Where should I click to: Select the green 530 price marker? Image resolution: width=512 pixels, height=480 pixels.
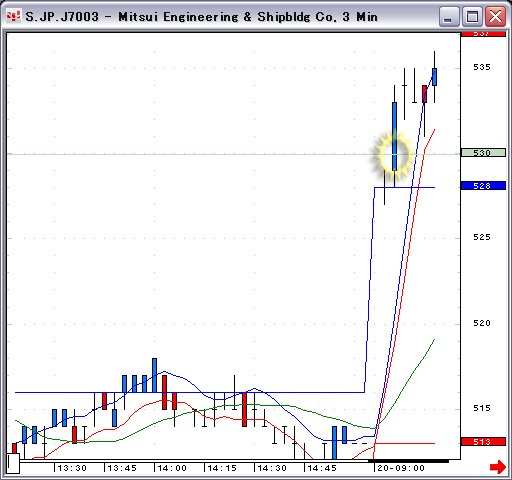point(483,153)
